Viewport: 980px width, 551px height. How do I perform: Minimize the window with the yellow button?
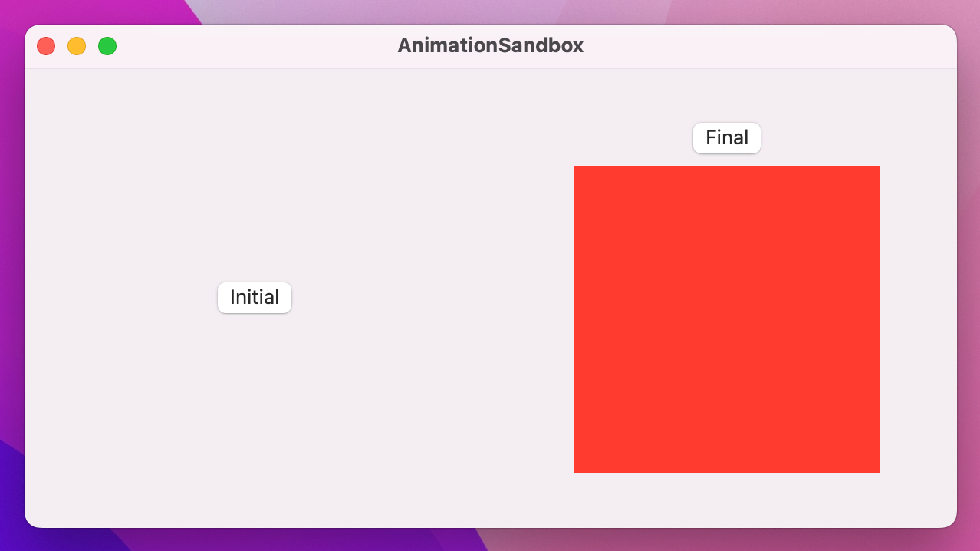(77, 46)
